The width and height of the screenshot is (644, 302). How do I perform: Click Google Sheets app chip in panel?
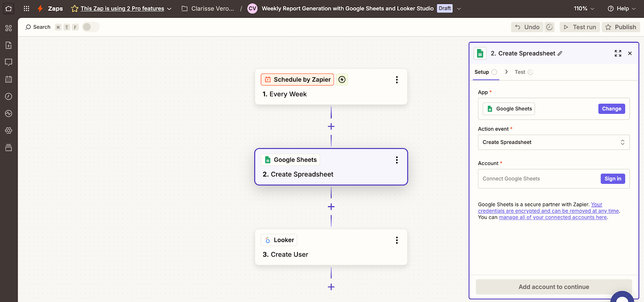click(509, 109)
